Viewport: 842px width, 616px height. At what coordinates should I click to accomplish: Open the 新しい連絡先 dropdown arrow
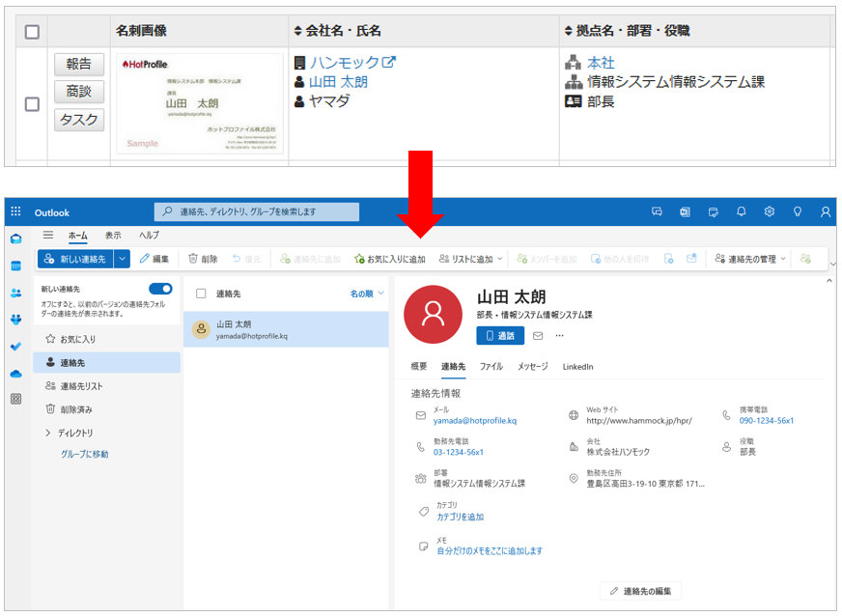[122, 259]
